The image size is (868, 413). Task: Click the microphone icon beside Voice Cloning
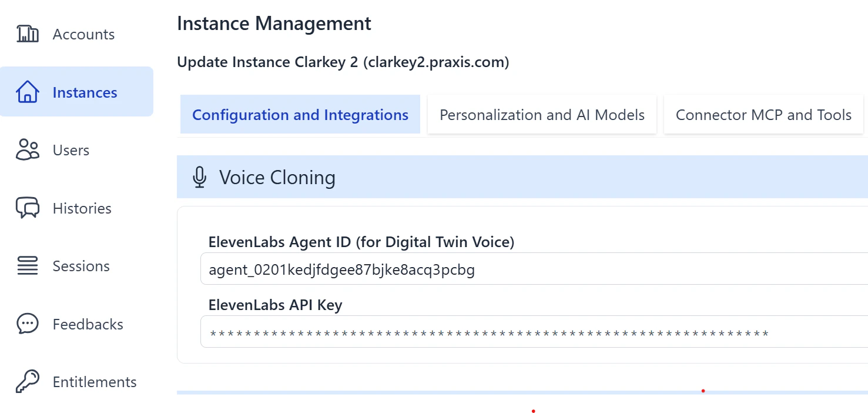pos(200,177)
